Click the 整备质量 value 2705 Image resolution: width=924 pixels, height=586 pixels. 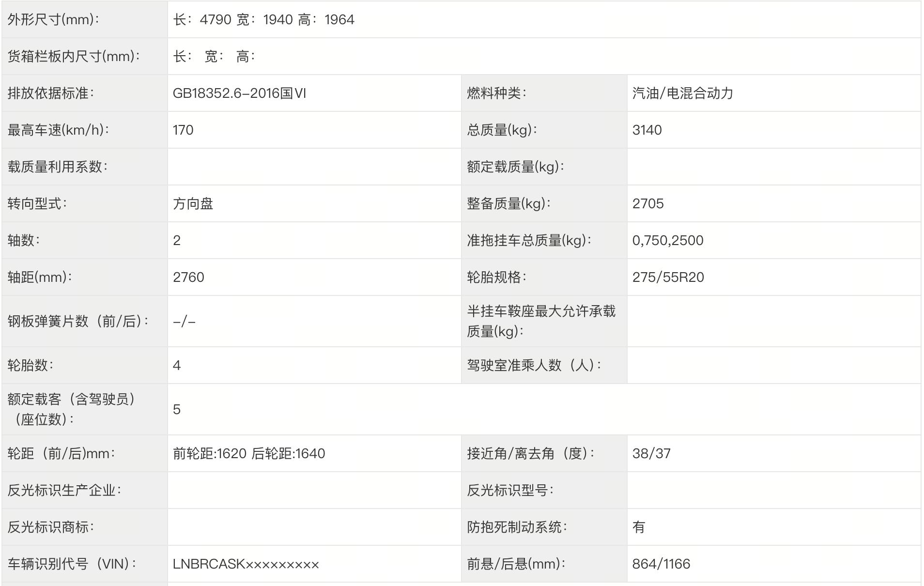[x=649, y=204]
